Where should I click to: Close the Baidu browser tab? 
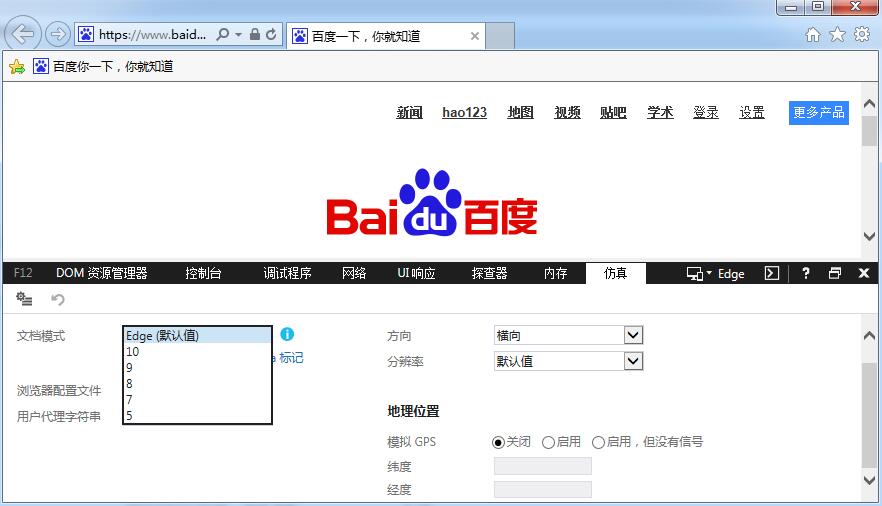click(475, 36)
